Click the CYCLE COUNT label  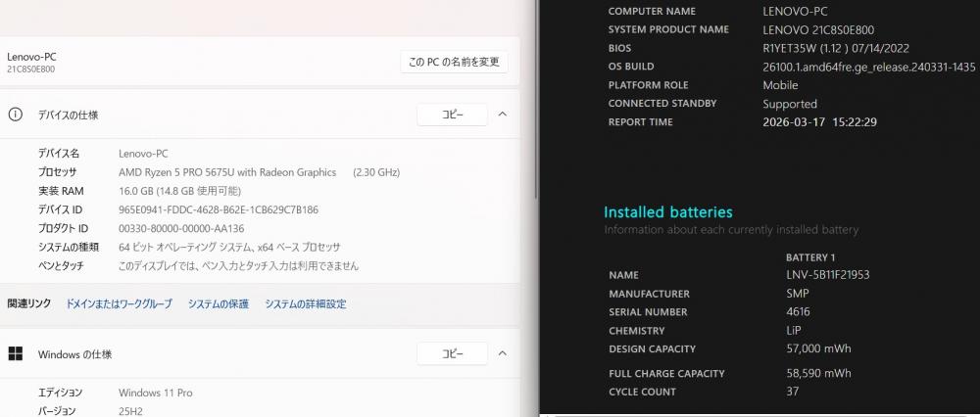pyautogui.click(x=643, y=392)
